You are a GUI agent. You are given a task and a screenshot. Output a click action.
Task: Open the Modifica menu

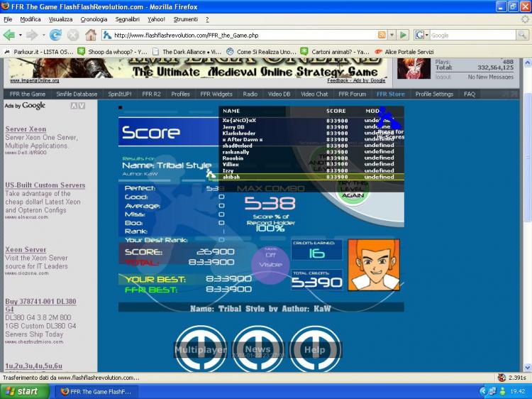pos(31,19)
